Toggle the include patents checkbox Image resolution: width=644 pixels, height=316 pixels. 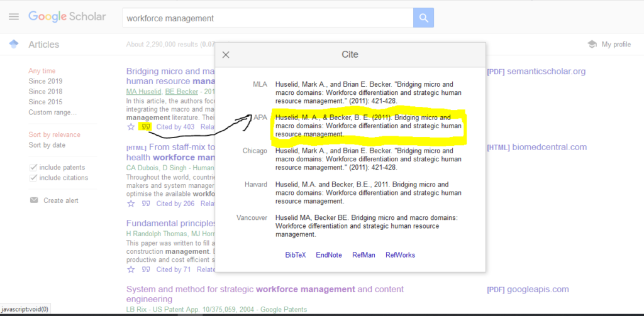click(x=33, y=168)
